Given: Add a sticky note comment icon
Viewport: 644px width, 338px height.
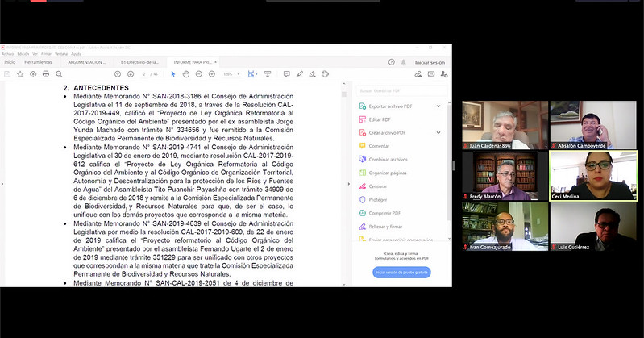Looking at the screenshot, I should 287,74.
